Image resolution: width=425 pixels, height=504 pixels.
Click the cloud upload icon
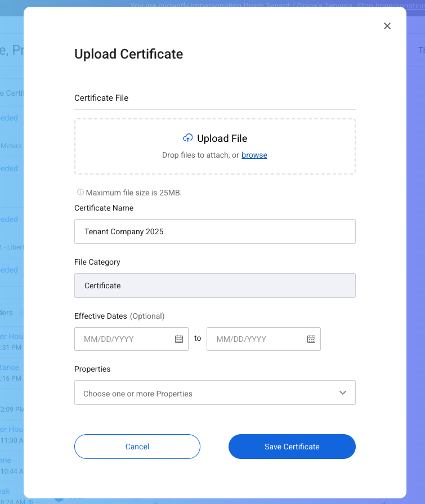click(188, 138)
